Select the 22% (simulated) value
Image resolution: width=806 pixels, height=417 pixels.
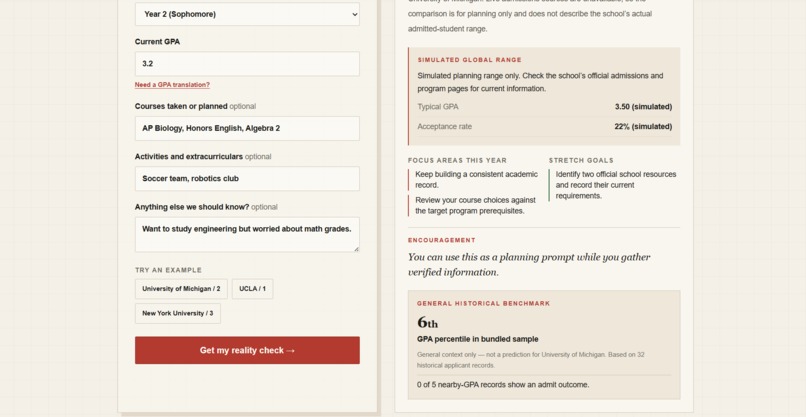tap(643, 126)
